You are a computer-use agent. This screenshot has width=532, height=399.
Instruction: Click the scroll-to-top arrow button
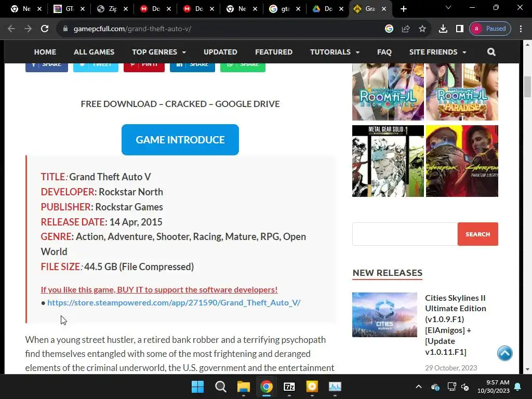tap(505, 353)
